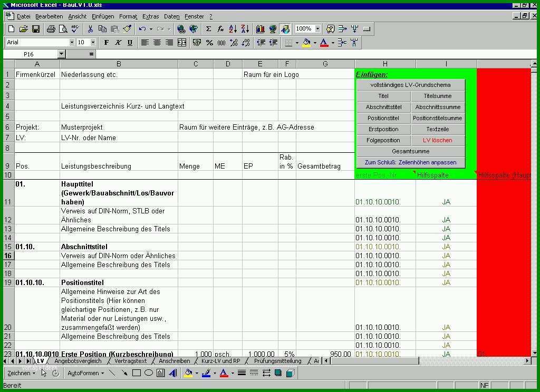The image size is (540, 392).
Task: Click the vollständiges LV-Grundschema button
Action: tap(410, 85)
